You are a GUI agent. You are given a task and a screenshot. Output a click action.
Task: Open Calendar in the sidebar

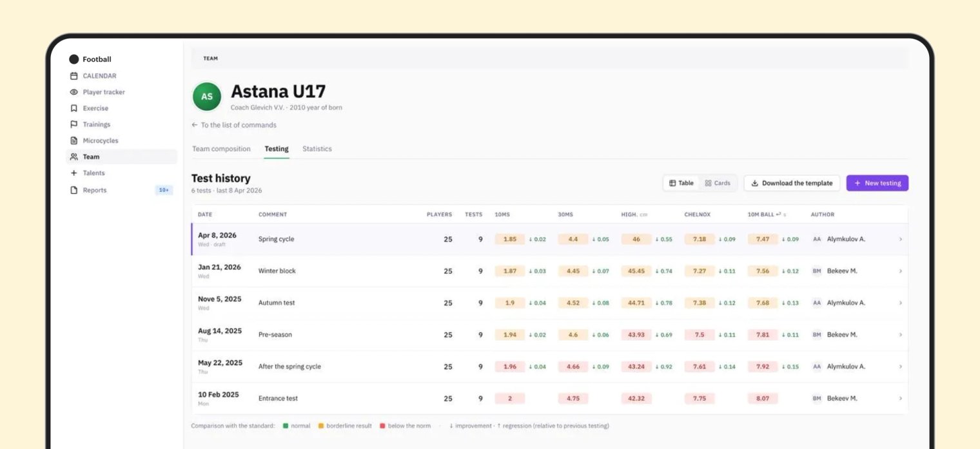(121, 76)
